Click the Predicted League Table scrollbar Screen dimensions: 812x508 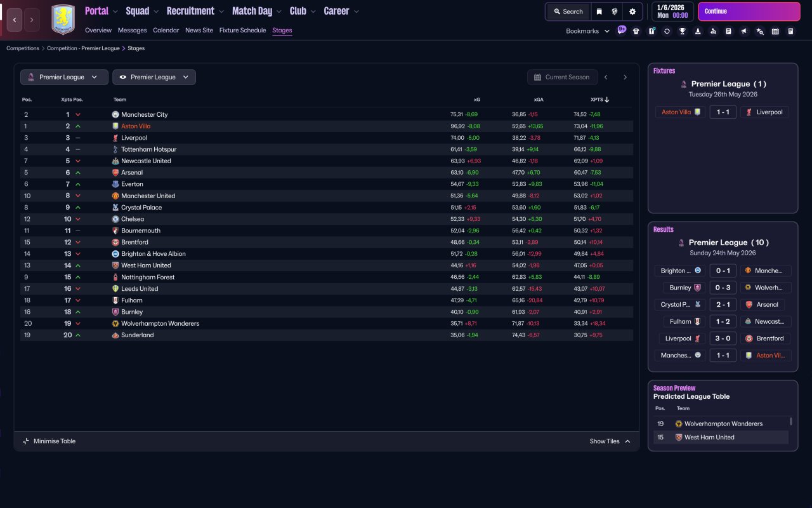pyautogui.click(x=790, y=422)
